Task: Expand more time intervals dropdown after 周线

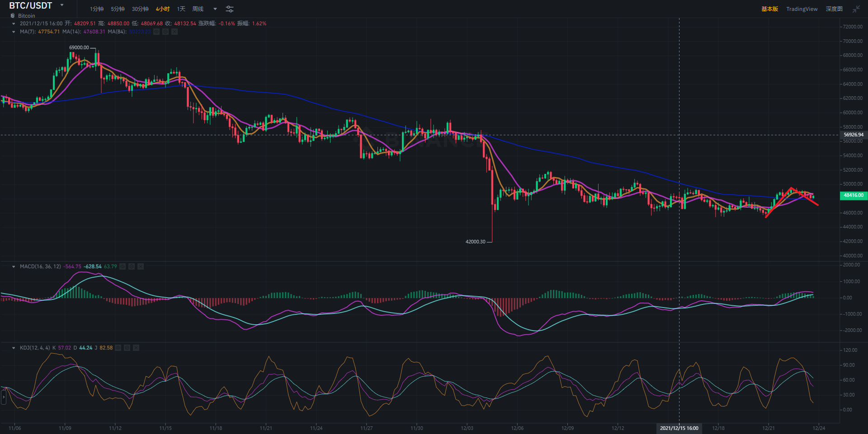Action: pyautogui.click(x=215, y=9)
